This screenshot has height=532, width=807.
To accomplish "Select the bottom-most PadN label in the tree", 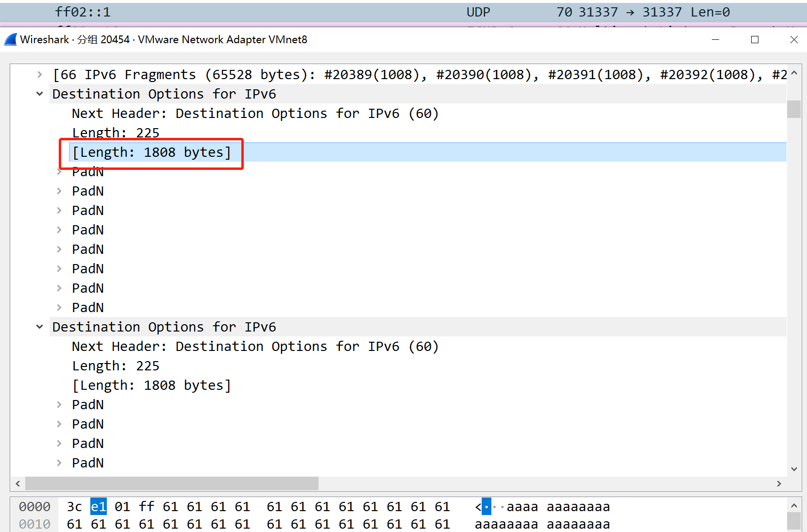I will click(88, 463).
